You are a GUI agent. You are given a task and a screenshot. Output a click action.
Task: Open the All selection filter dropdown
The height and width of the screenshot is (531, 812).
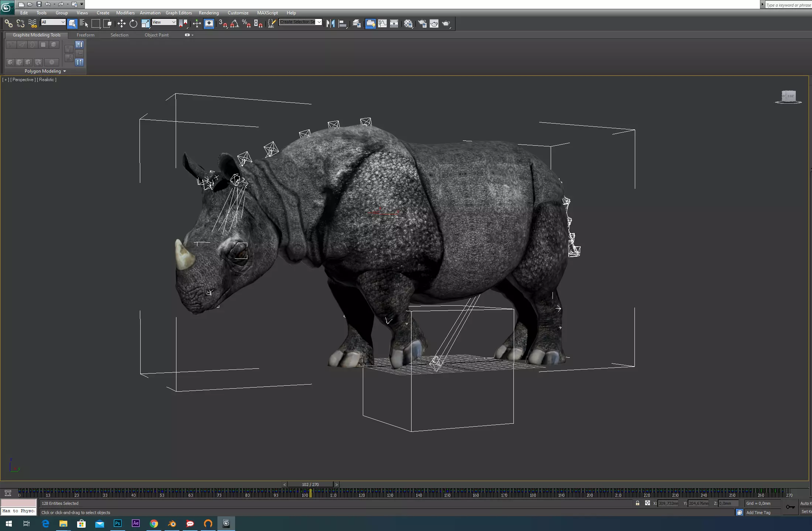click(x=53, y=22)
